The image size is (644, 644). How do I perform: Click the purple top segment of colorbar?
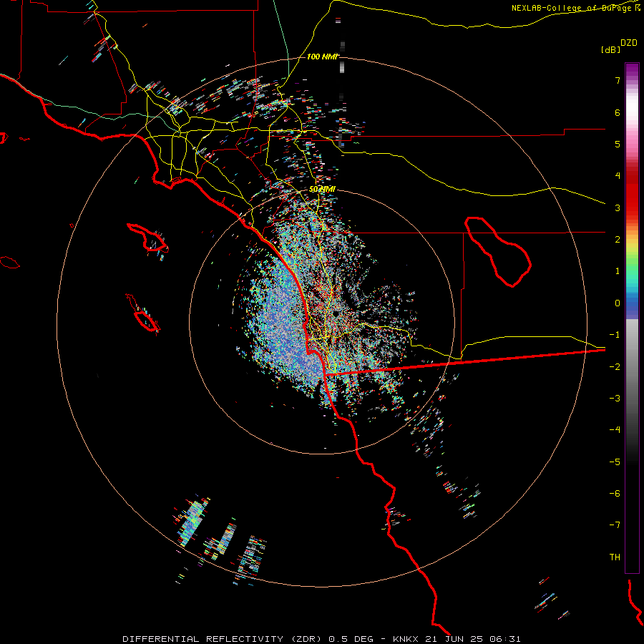click(x=632, y=70)
